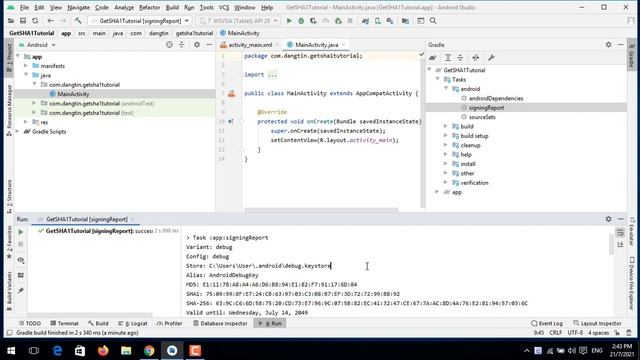The image size is (640, 360).
Task: Select the MainActivity.java editor tab
Action: click(316, 45)
